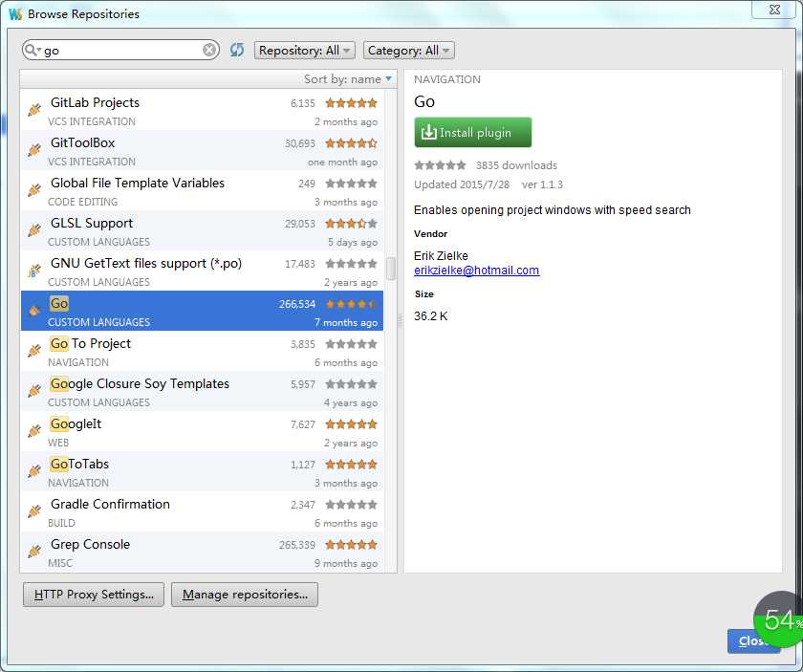The height and width of the screenshot is (672, 803).
Task: Click the Updated 2015/7/28 text
Action: pyautogui.click(x=462, y=184)
